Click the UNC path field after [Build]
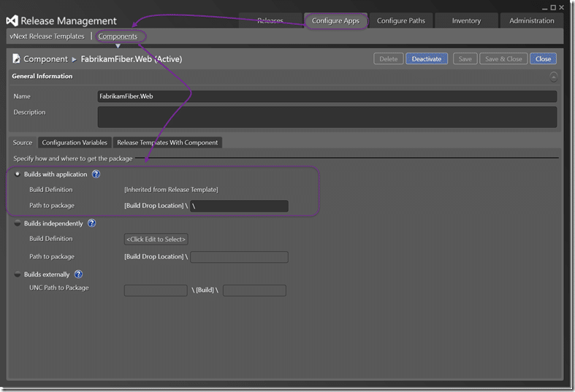The image size is (575, 392). pos(254,290)
